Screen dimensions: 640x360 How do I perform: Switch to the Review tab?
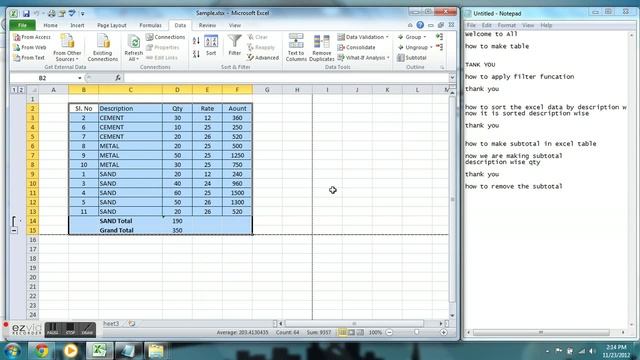[207, 25]
